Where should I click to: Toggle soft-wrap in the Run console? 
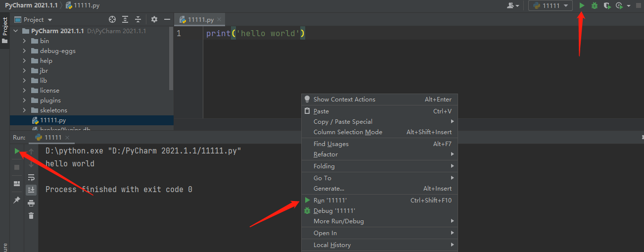31,177
